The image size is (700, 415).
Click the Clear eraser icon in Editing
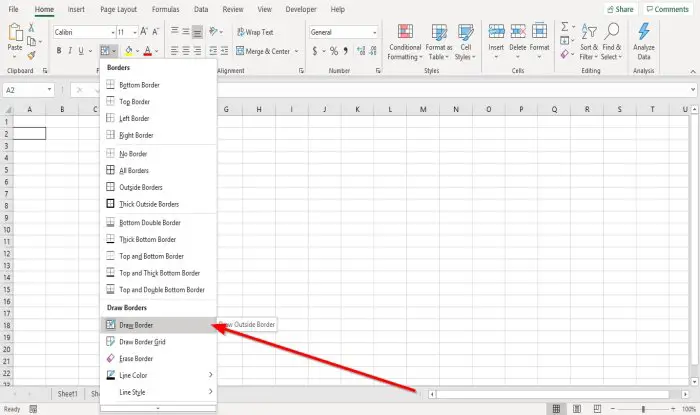pos(565,54)
